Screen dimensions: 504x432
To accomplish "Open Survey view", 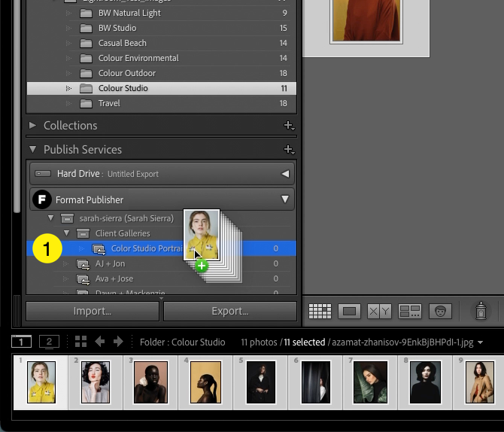I will point(410,311).
